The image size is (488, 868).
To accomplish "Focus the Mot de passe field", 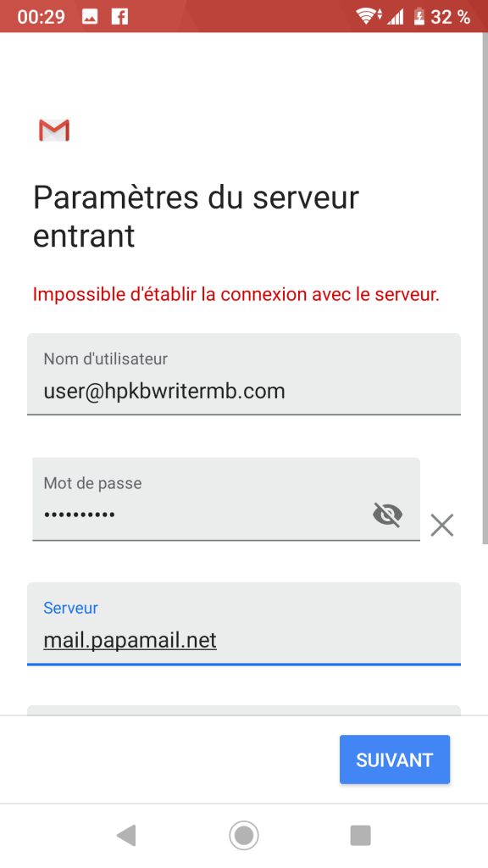I will click(226, 498).
